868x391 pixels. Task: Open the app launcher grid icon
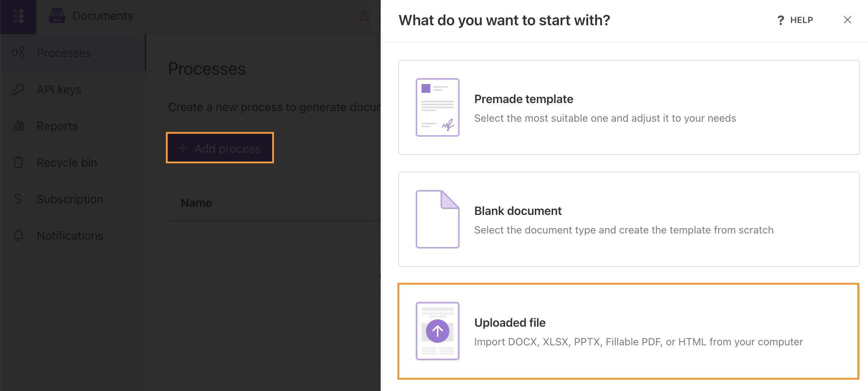click(x=18, y=16)
